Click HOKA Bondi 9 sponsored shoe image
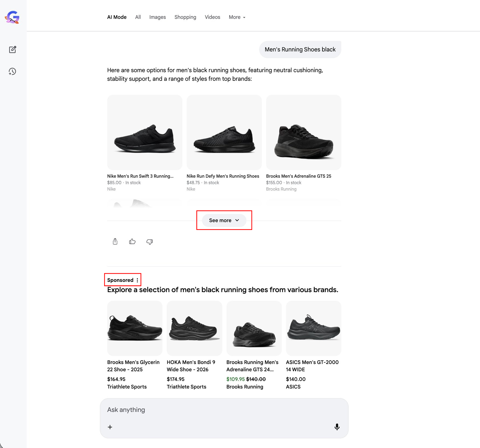The width and height of the screenshot is (480, 448). (194, 328)
